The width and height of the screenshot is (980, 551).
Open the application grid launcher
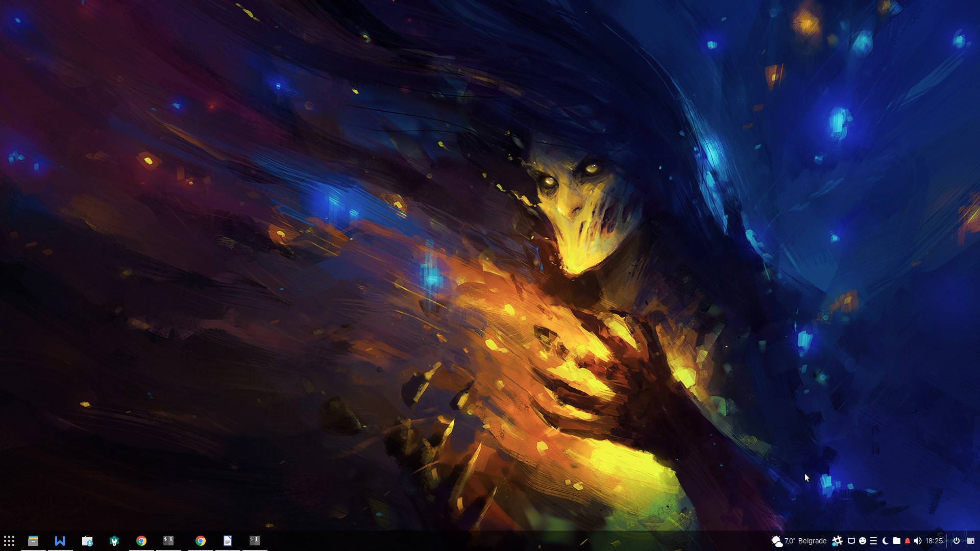point(9,541)
